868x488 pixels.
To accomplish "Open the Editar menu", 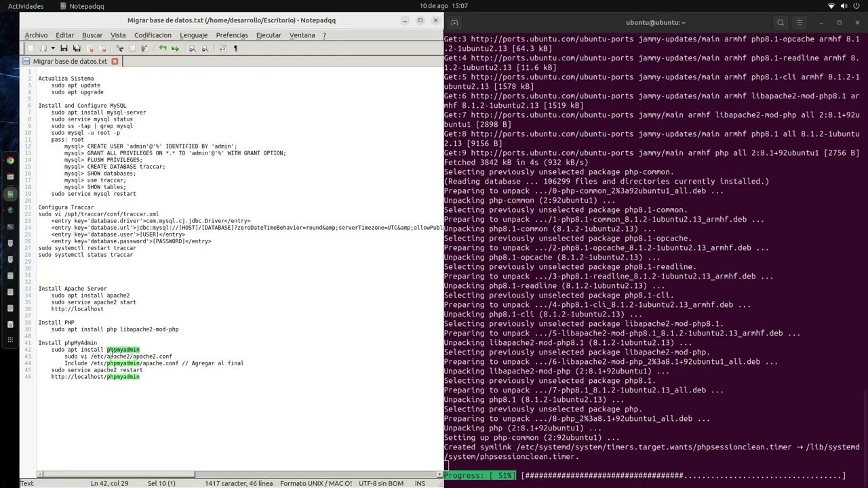I will coord(64,35).
